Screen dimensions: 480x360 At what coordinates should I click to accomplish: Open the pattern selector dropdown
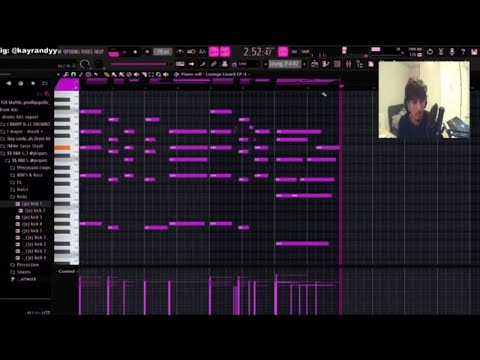click(x=285, y=64)
